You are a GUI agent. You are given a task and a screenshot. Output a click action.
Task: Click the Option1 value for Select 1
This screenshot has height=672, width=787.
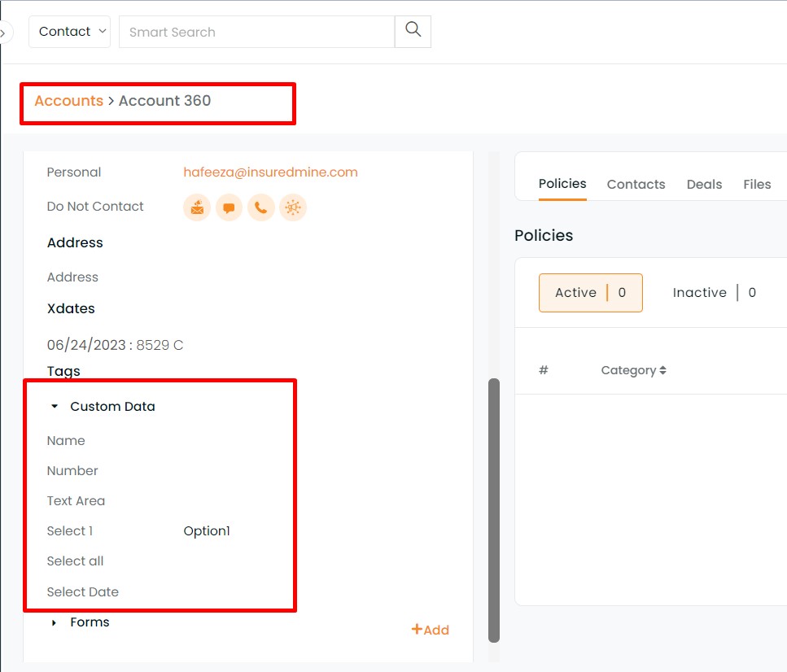pyautogui.click(x=206, y=531)
